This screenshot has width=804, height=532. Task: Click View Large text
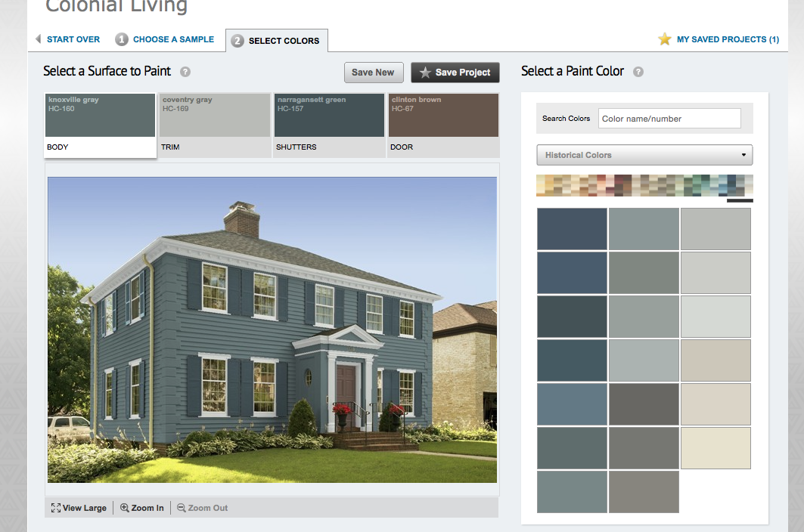click(85, 508)
